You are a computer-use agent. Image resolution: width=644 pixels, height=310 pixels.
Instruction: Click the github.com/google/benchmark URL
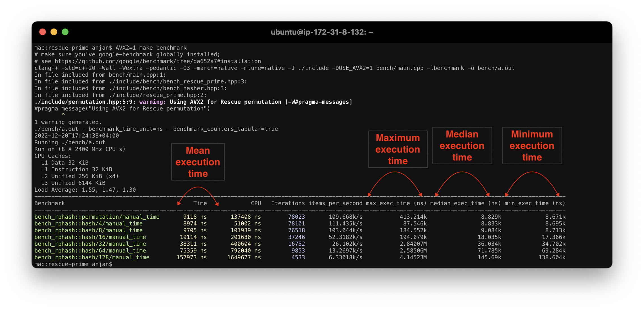coord(158,61)
